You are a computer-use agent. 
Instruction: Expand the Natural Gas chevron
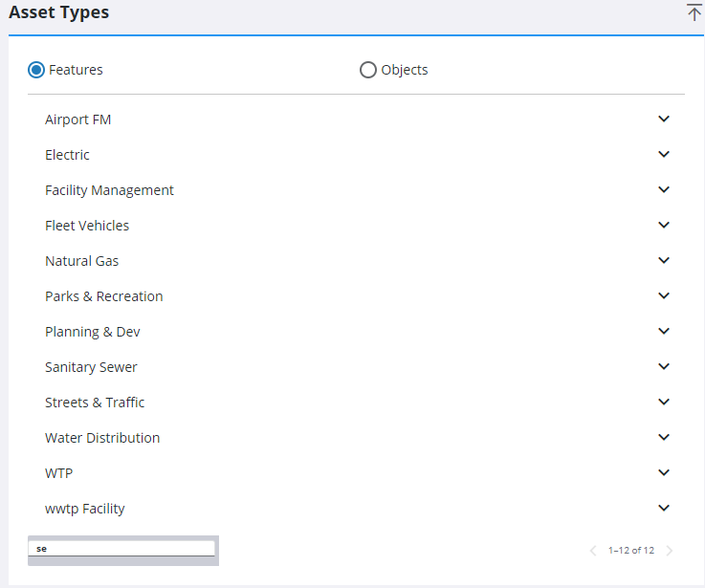point(664,261)
